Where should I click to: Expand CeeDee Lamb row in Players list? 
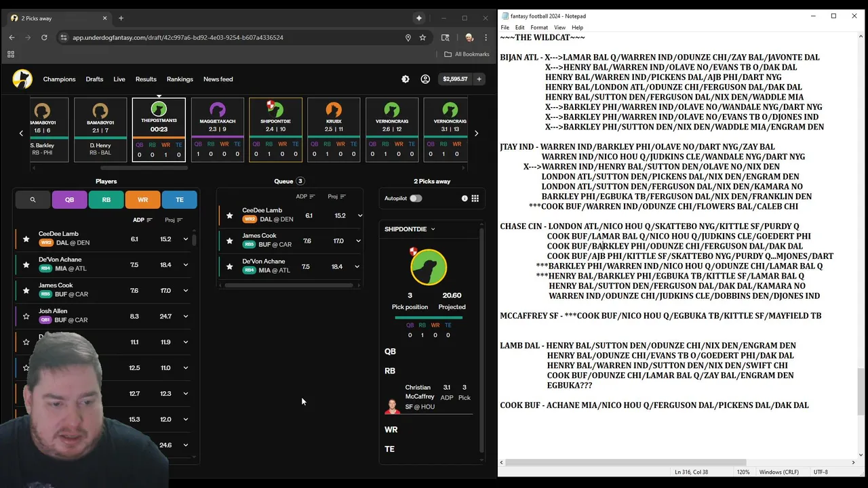point(185,239)
